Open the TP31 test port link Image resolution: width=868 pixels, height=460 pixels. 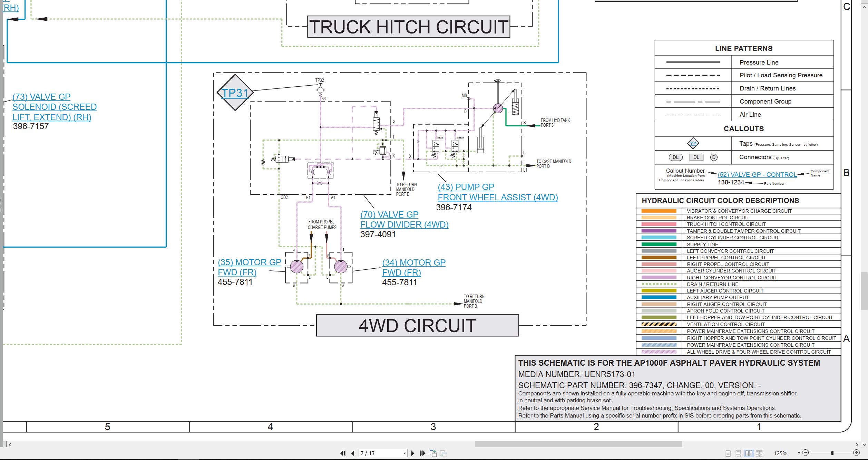pos(235,93)
